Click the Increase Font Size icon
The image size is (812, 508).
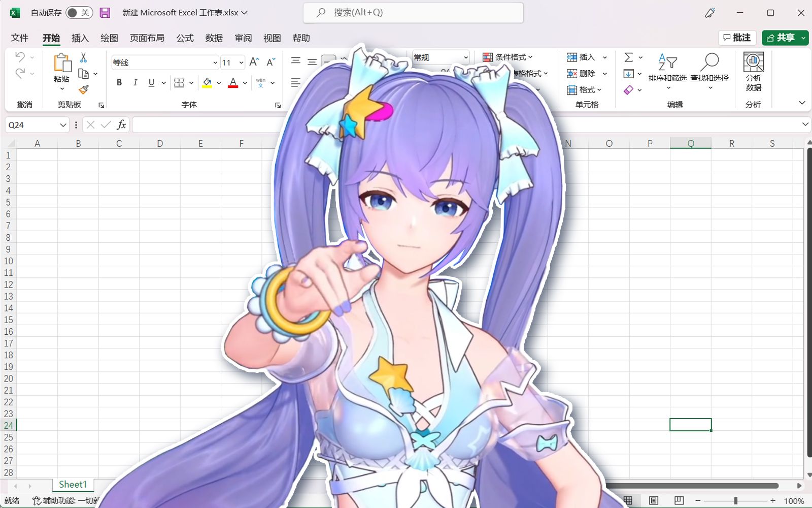pyautogui.click(x=254, y=62)
